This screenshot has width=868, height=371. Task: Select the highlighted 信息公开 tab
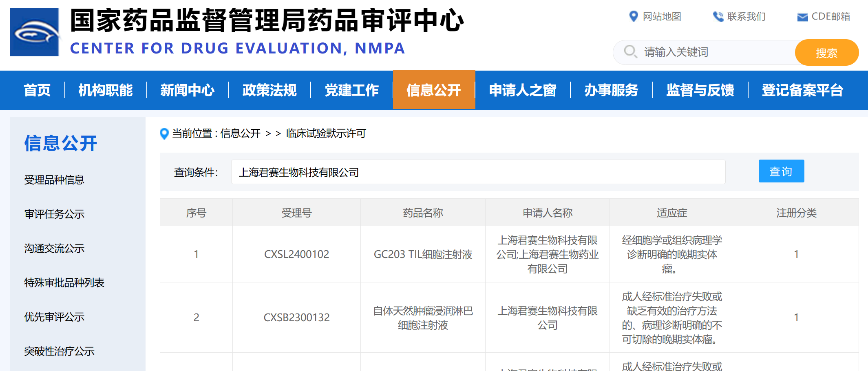(x=434, y=90)
